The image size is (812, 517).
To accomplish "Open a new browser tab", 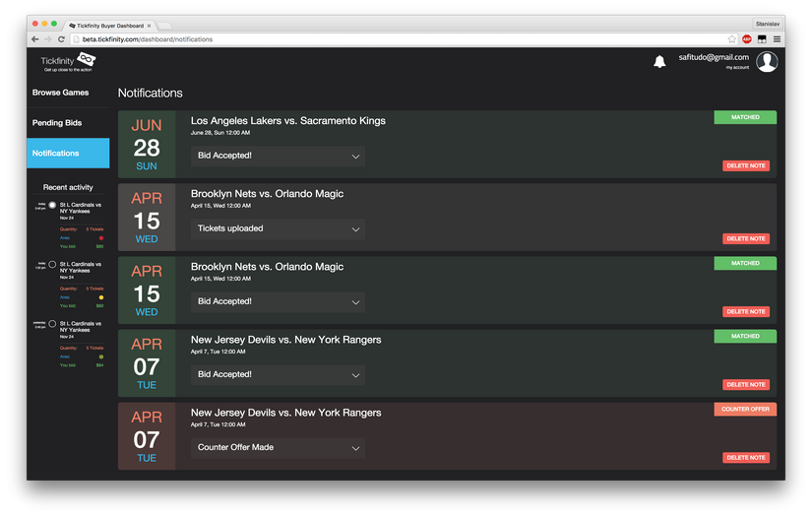I will tap(164, 26).
